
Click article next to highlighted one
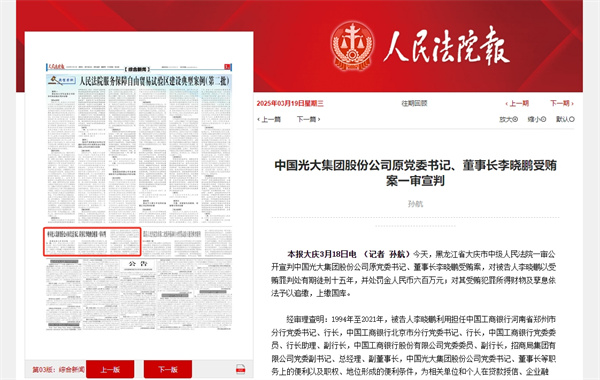pos(172,242)
